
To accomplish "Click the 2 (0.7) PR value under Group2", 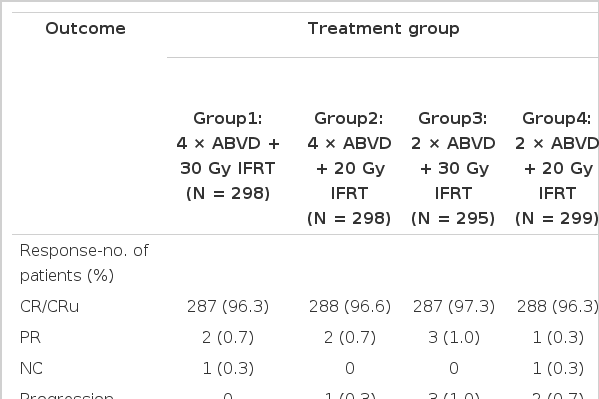I will 350,337.
